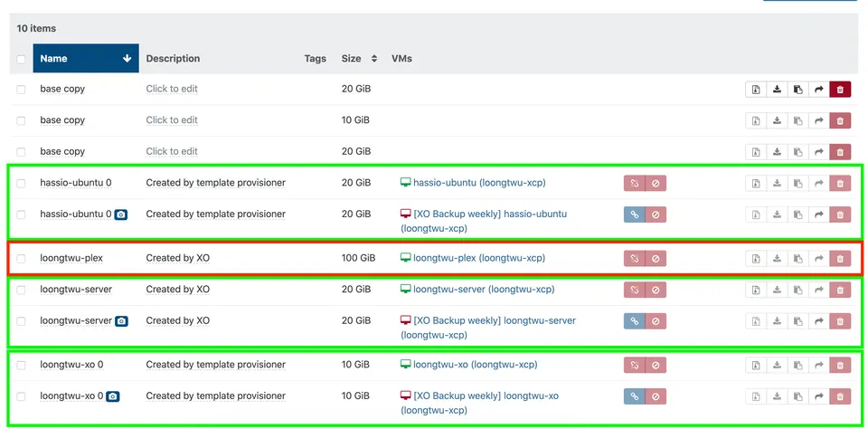Sort the list by Size column

[x=359, y=58]
